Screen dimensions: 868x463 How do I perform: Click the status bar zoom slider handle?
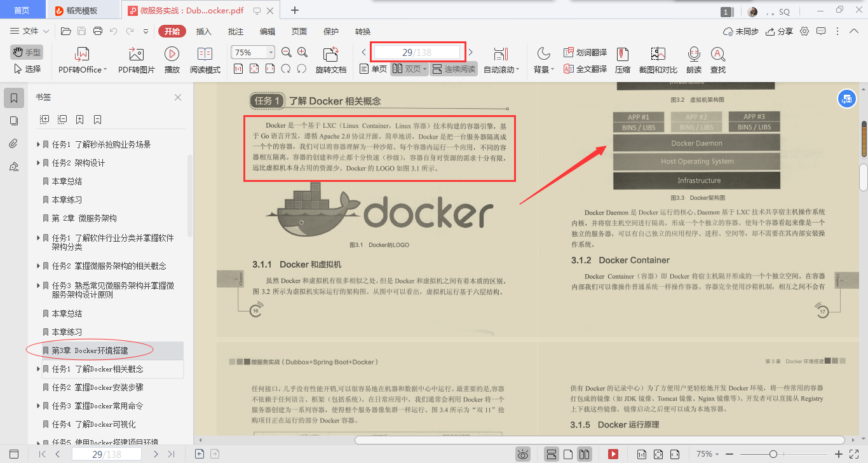[x=773, y=454]
